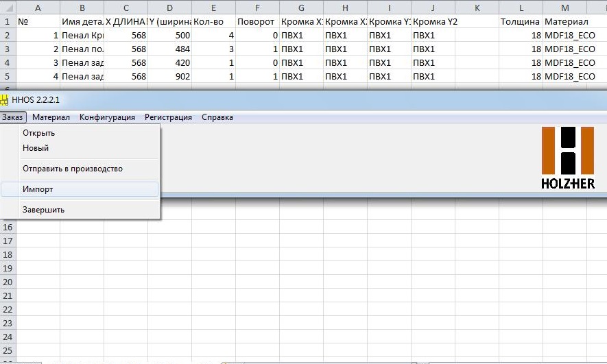The image size is (607, 364).
Task: Click the 'X ДЛИНА' header cell
Action: (126, 22)
